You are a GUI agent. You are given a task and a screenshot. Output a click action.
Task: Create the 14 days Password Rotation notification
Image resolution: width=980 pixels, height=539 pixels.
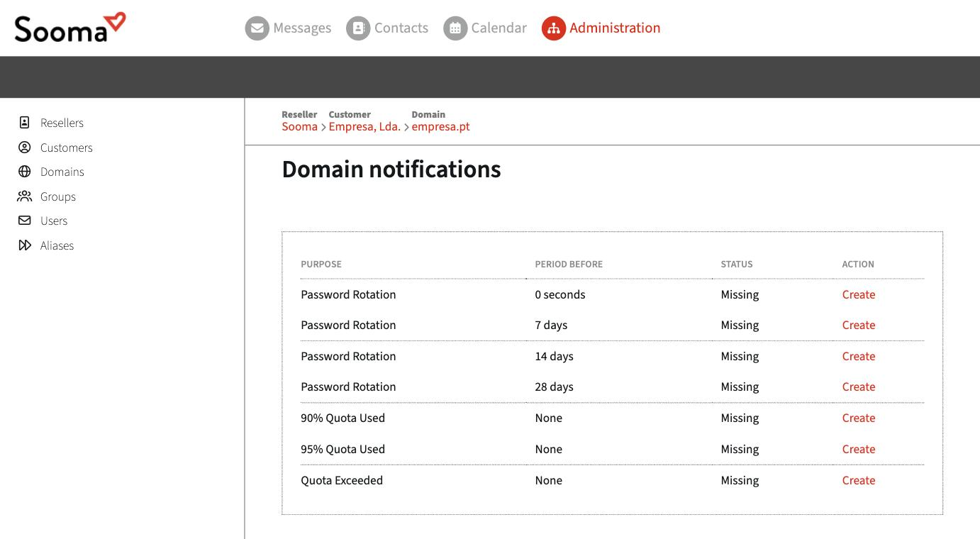(858, 356)
